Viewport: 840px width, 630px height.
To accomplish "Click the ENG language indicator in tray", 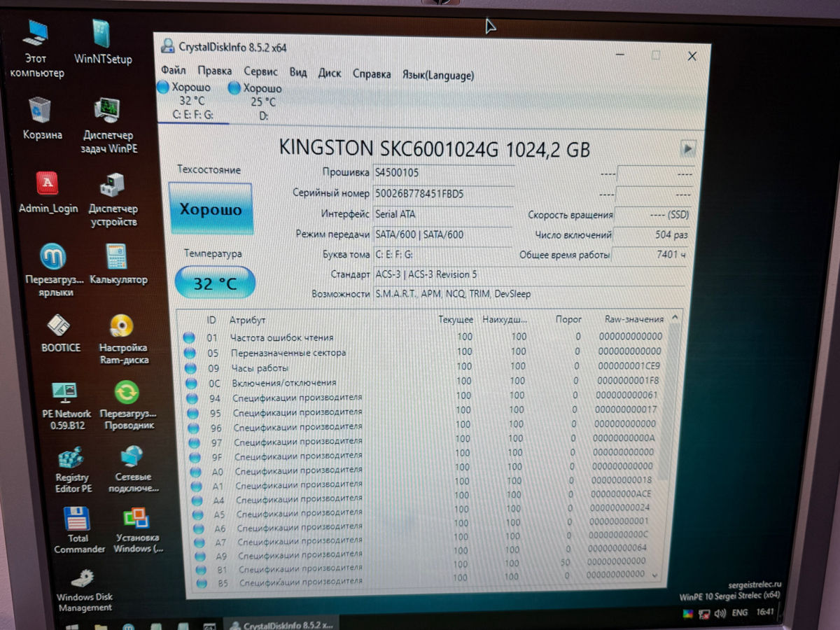I will coord(739,613).
